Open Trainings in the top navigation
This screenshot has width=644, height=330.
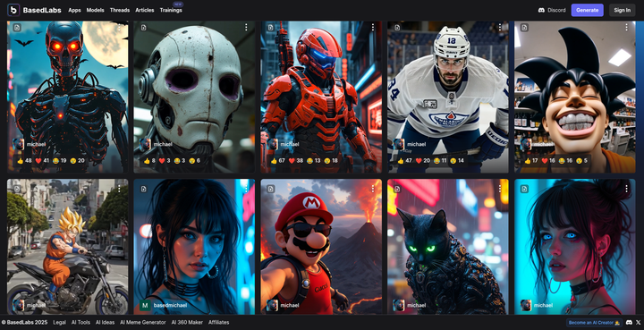coord(171,10)
